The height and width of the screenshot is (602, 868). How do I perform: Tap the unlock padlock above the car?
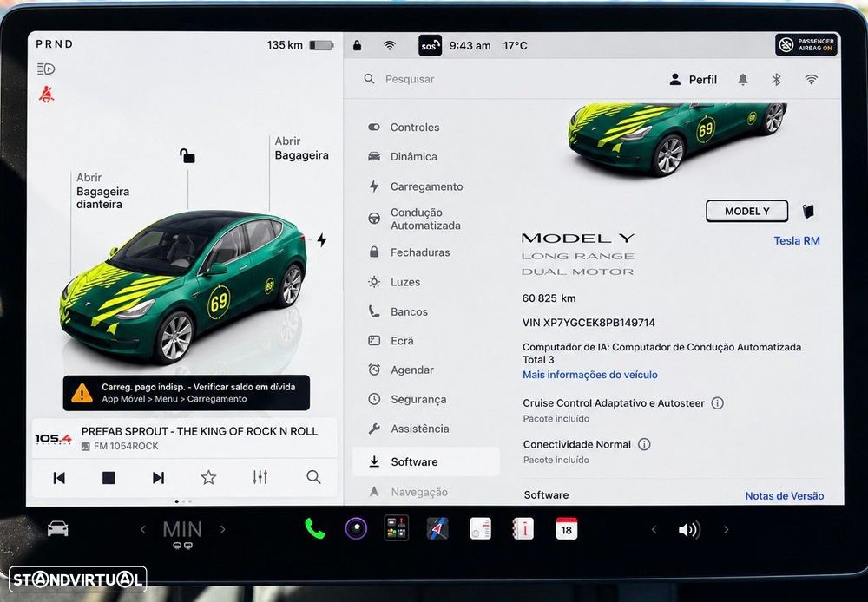point(187,155)
